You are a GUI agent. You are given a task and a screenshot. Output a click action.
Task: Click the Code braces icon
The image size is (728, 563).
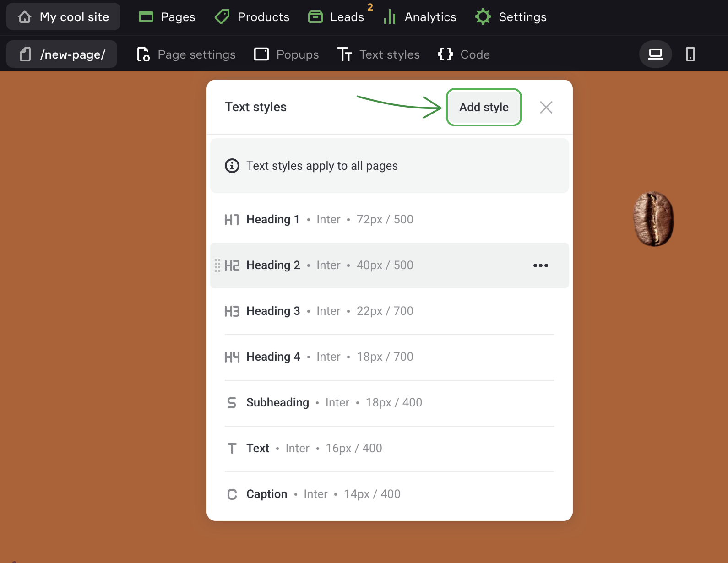[445, 54]
